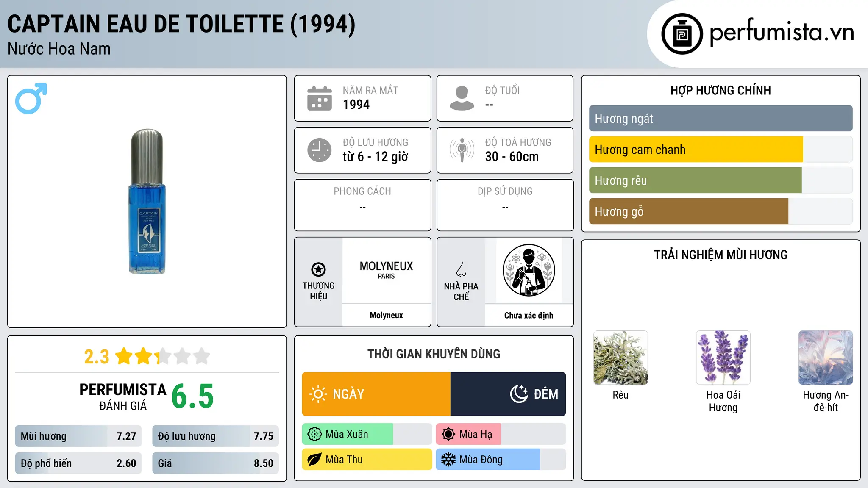Click the snowflake icon for Mùa Đông
Image resolution: width=868 pixels, height=488 pixels.
coord(448,460)
